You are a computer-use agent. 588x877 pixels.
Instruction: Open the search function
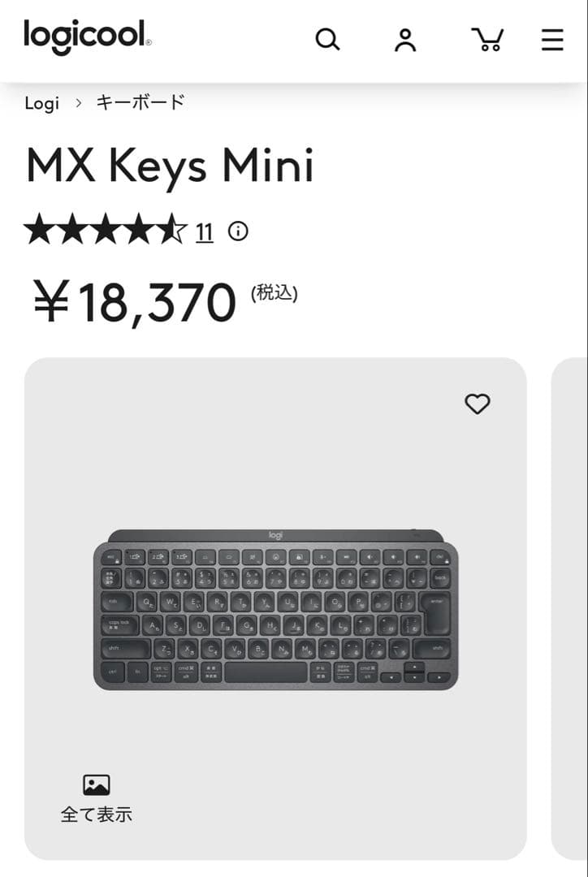tap(327, 38)
